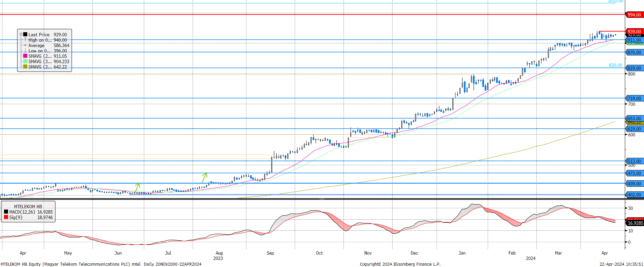644x267 pixels.
Task: Click the Sep label on time axis
Action: (x=270, y=253)
